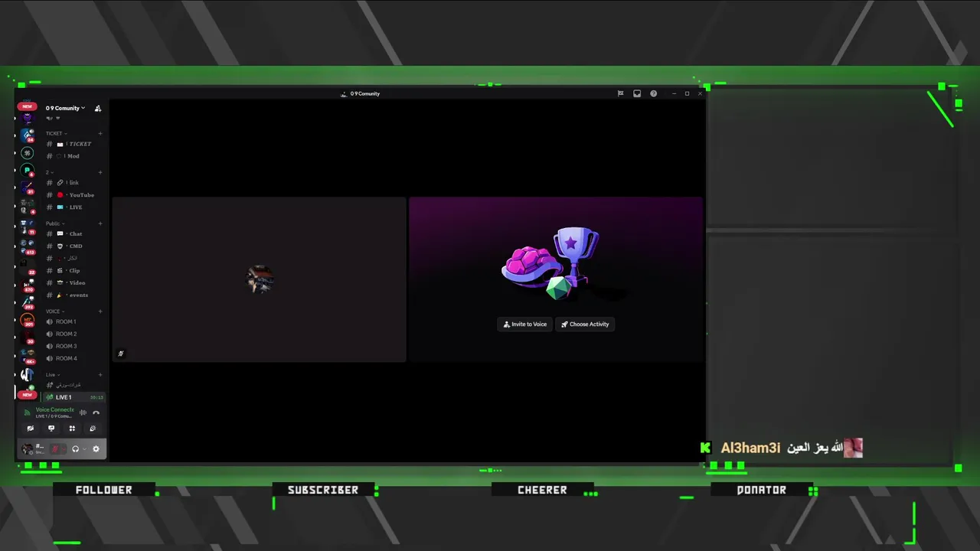Screen dimensions: 980x551
Task: Add a channel to the Public category
Action: tap(100, 223)
